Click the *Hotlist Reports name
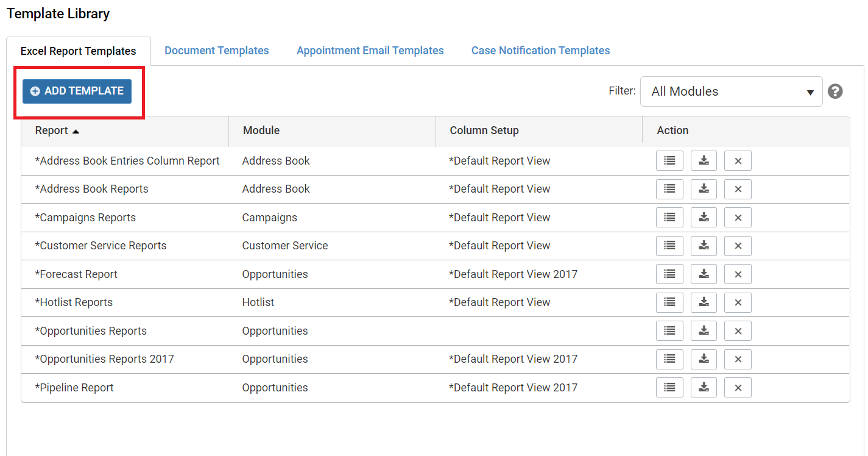The height and width of the screenshot is (456, 868). point(74,302)
